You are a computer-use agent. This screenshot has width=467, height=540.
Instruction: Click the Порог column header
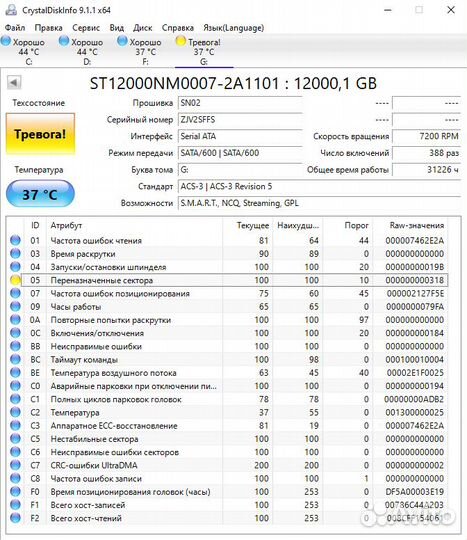coord(348,225)
